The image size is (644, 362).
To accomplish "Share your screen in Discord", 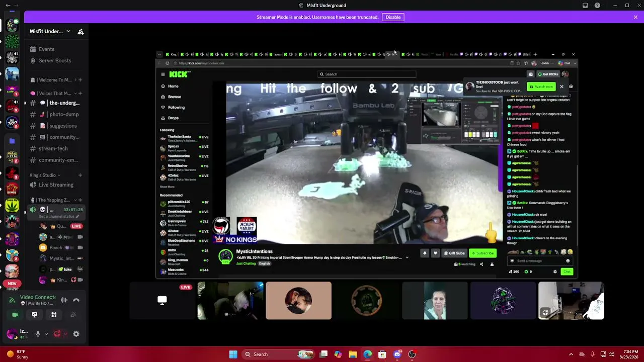I will point(34,315).
